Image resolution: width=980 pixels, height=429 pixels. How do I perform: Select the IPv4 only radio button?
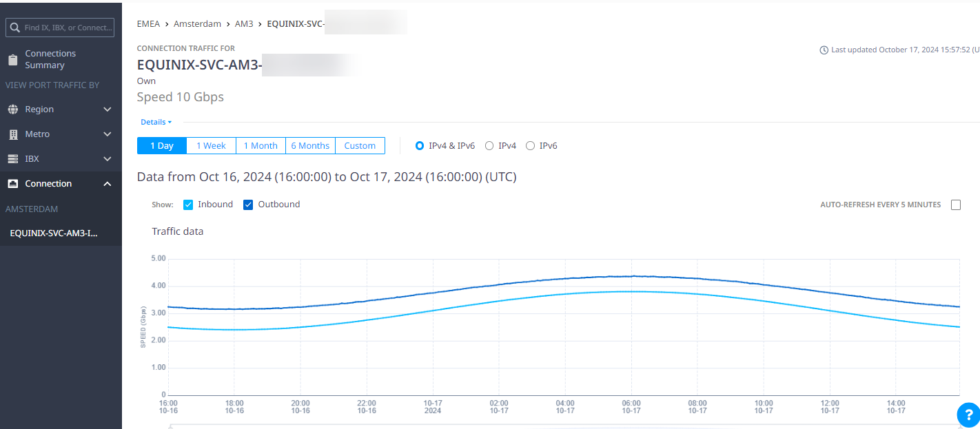tap(489, 145)
